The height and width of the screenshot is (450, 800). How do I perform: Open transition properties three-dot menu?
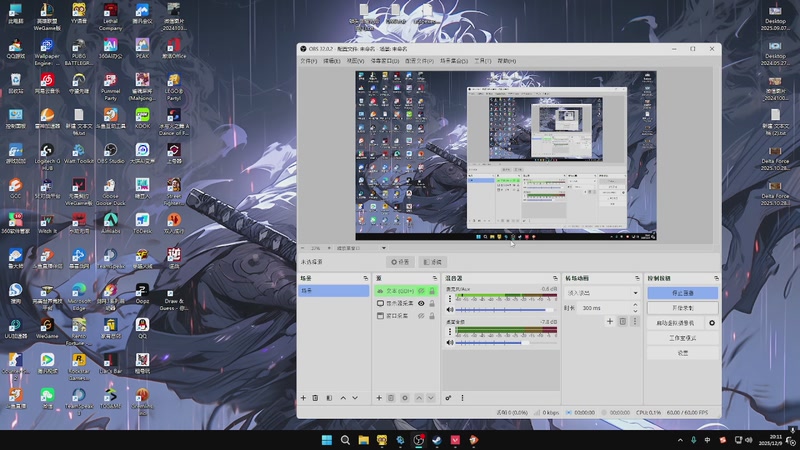(635, 321)
